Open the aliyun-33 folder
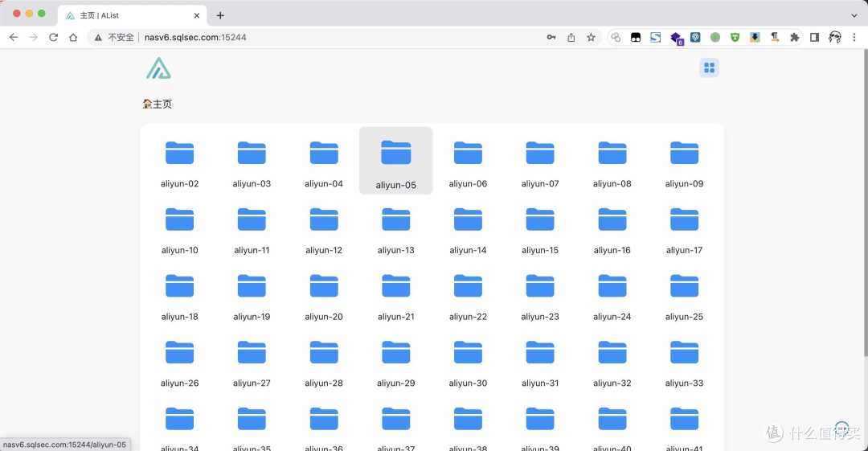868x451 pixels. pyautogui.click(x=684, y=360)
